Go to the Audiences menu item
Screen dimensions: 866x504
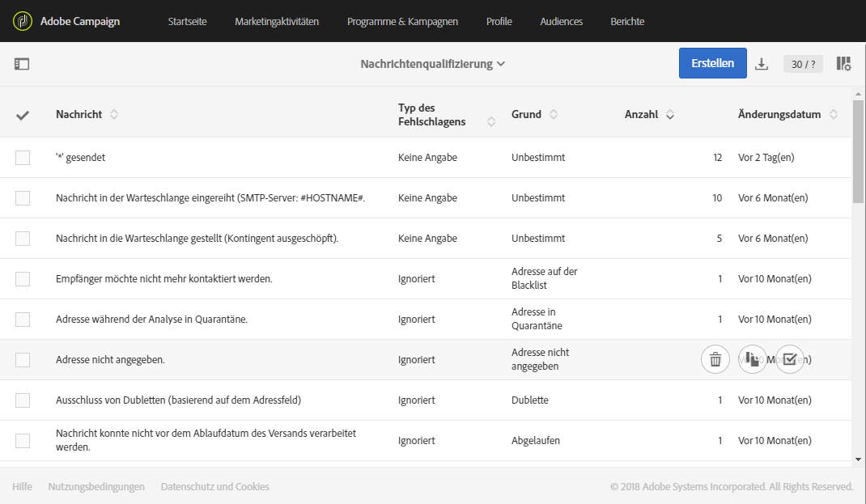(x=561, y=21)
